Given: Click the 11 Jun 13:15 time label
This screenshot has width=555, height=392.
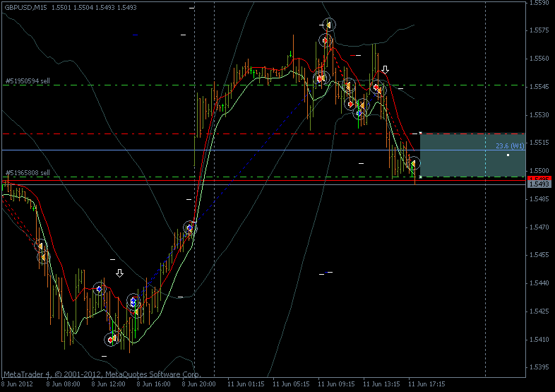Looking at the screenshot, I should [381, 384].
